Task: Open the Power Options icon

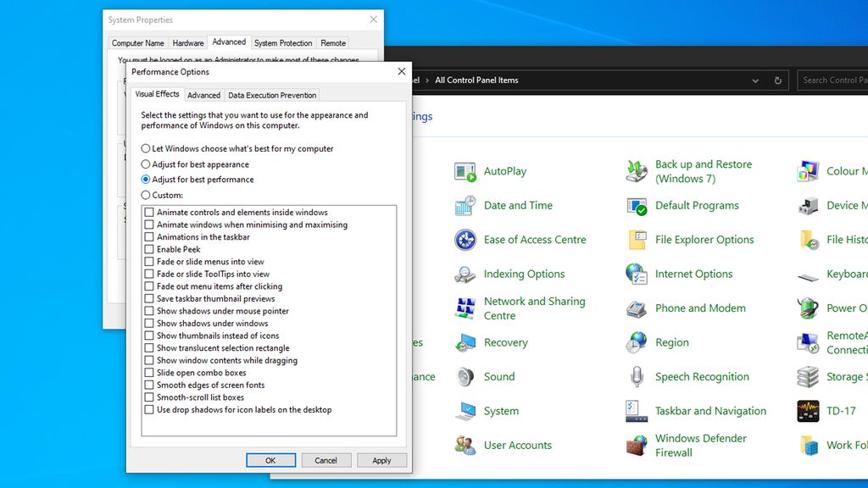Action: click(808, 308)
